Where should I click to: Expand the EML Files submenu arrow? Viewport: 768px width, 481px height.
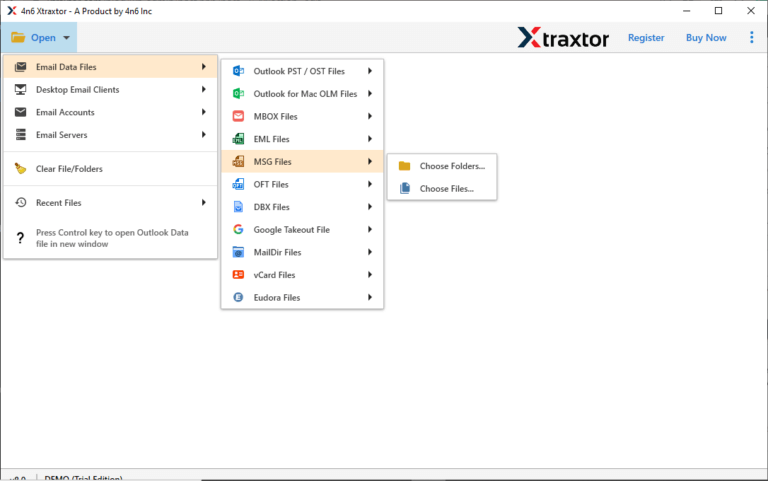tap(370, 139)
